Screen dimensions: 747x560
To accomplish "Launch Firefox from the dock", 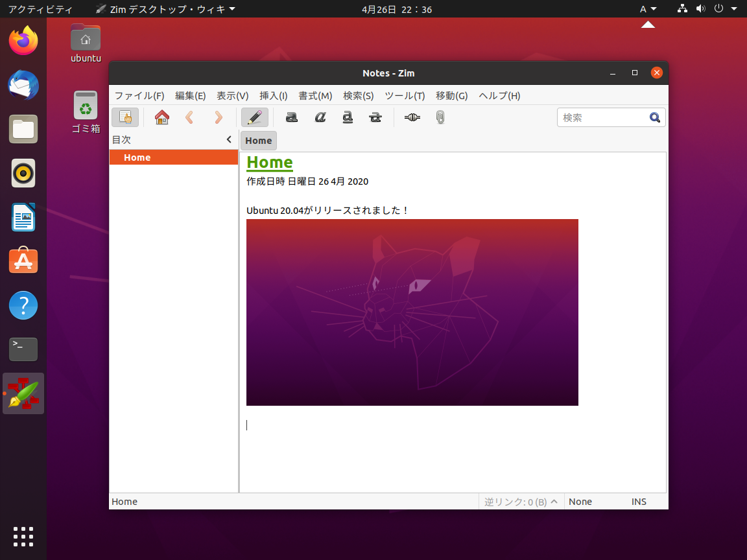I will [x=23, y=40].
